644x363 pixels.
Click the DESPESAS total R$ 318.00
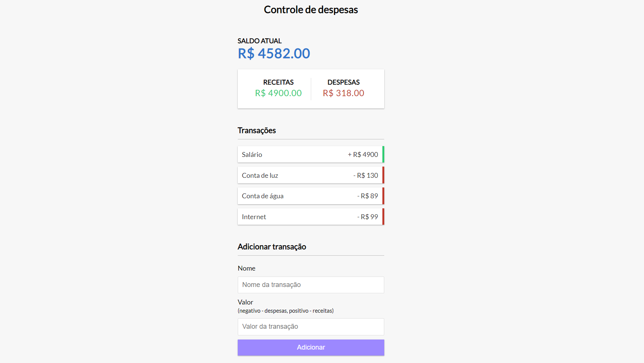point(343,93)
